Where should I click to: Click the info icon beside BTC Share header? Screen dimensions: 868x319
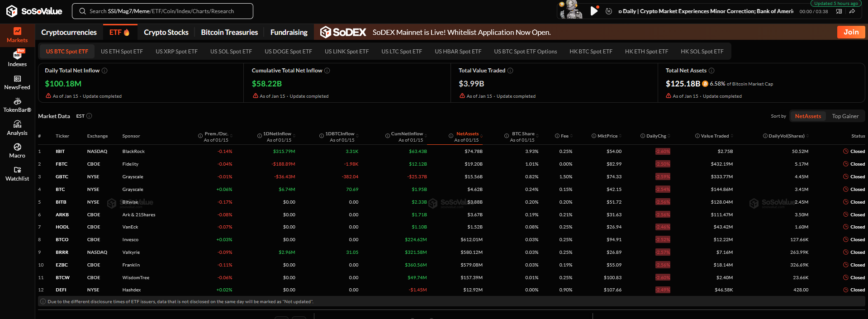[507, 136]
